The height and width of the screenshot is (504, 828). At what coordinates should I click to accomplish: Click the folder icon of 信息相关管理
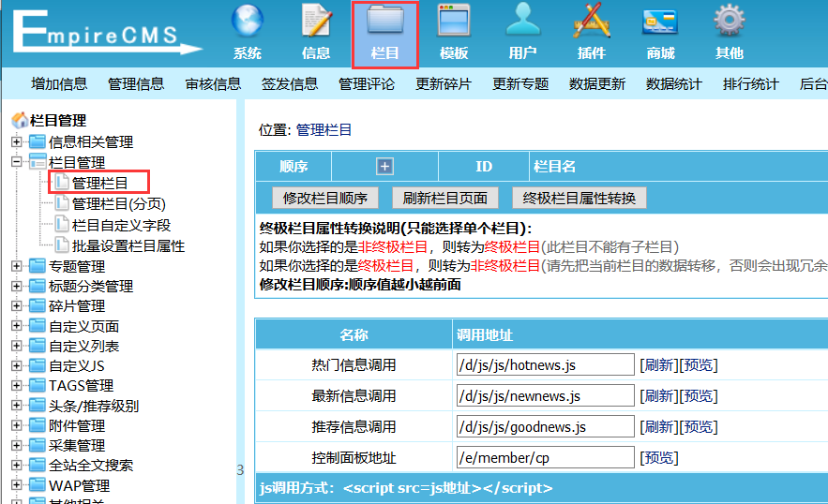(x=37, y=141)
